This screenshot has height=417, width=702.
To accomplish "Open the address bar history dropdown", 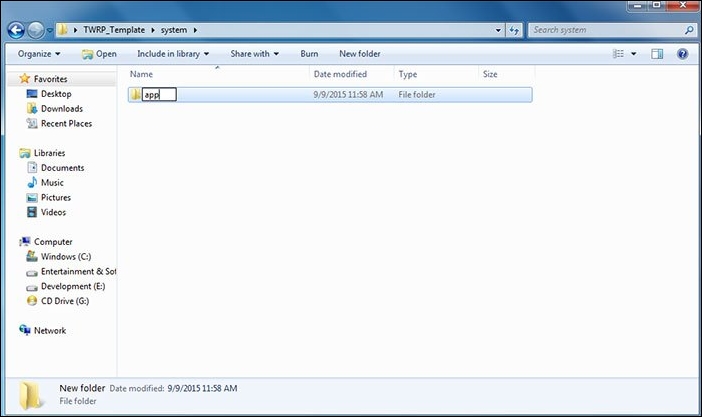I will (498, 30).
